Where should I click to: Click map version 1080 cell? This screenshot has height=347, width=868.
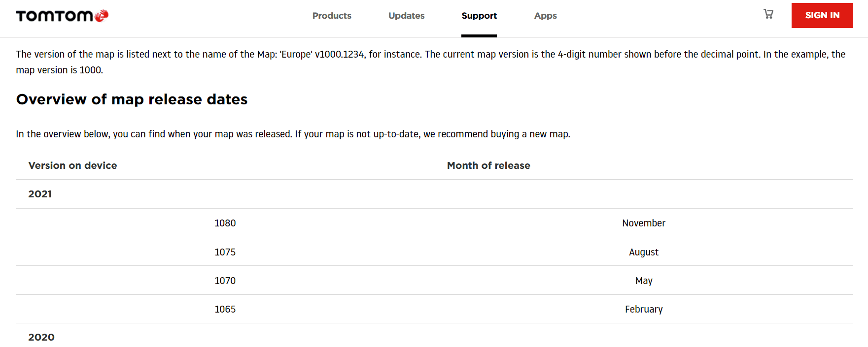tap(225, 223)
